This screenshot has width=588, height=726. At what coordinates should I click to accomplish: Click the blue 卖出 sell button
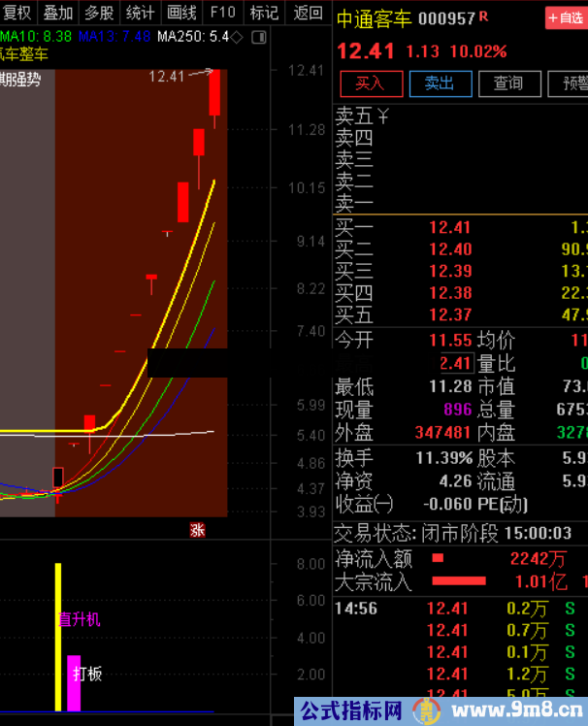tap(441, 83)
